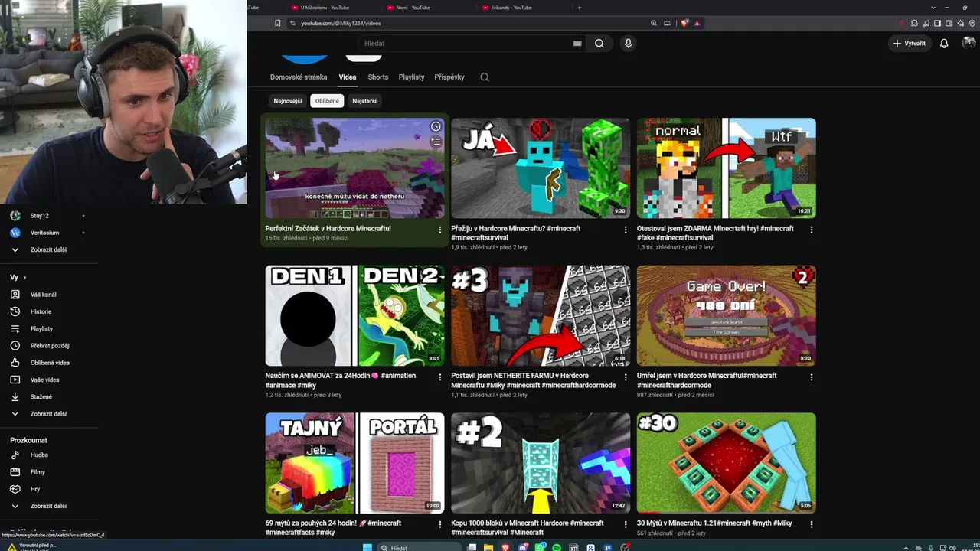Play the #30 end portal thumbnail
Viewport: 980px width, 551px height.
[x=726, y=463]
